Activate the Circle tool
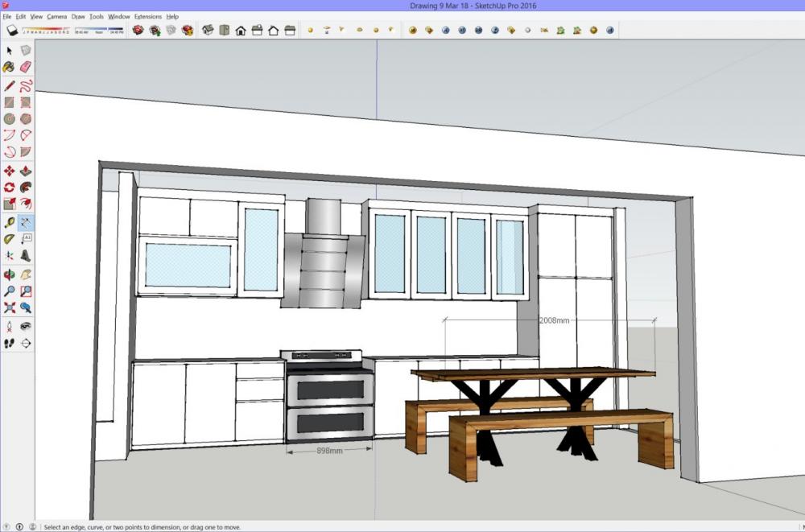Screen dimensions: 805x532 pos(9,119)
